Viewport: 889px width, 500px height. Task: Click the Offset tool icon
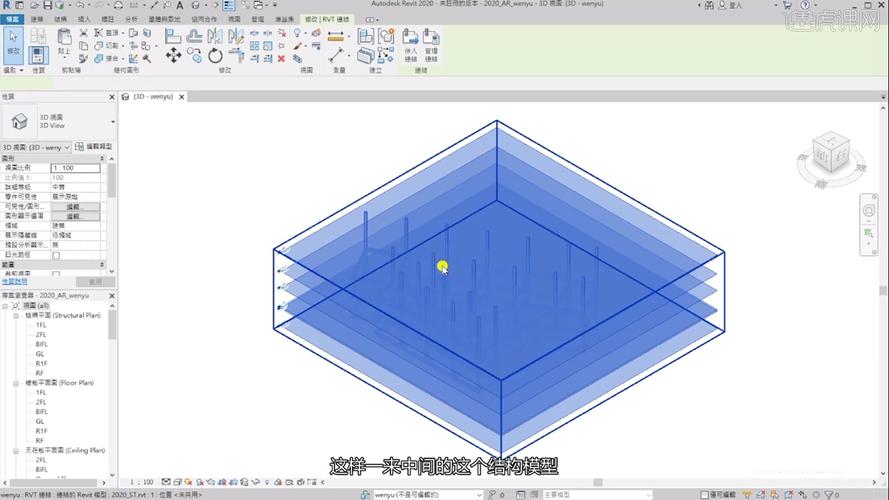coord(194,36)
